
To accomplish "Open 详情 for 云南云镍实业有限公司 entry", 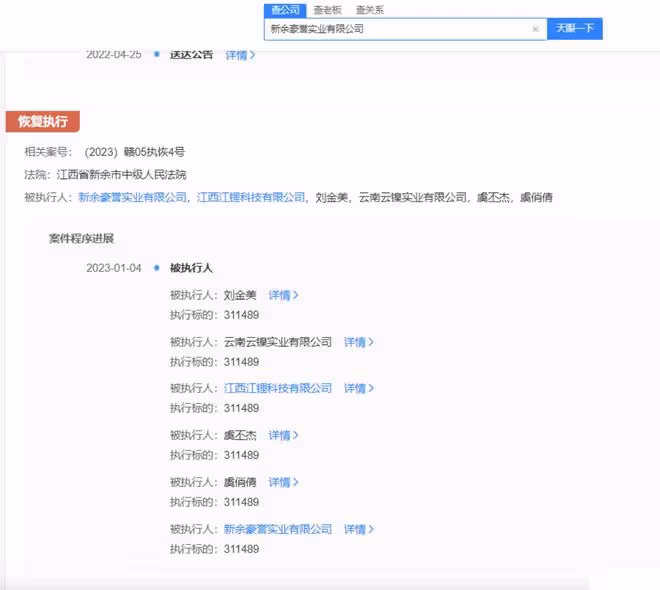I will point(359,342).
